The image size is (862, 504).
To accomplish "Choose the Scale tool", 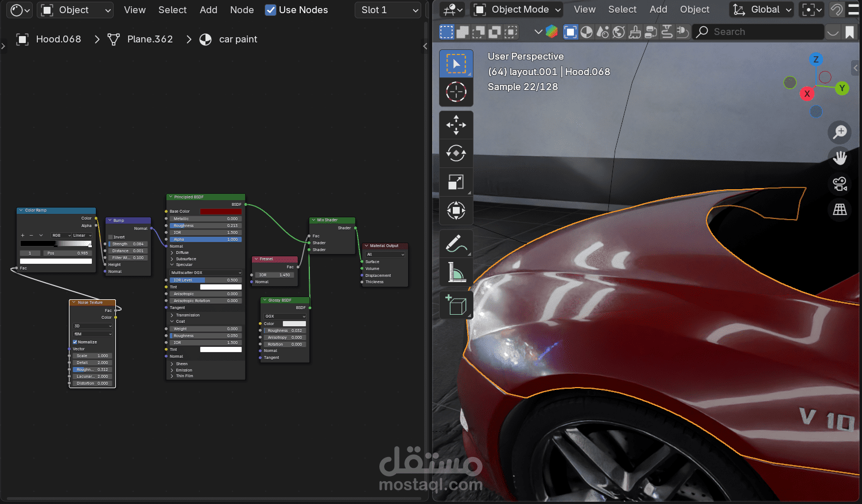I will tap(456, 182).
